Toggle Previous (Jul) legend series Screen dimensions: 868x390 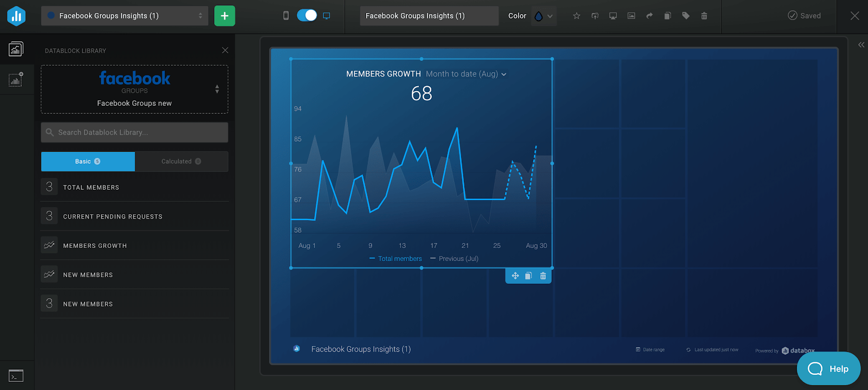point(455,259)
